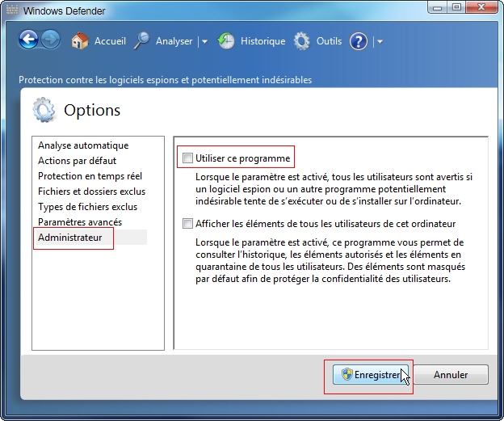504x421 pixels.
Task: Open Historique from the toolbar
Action: click(x=263, y=41)
